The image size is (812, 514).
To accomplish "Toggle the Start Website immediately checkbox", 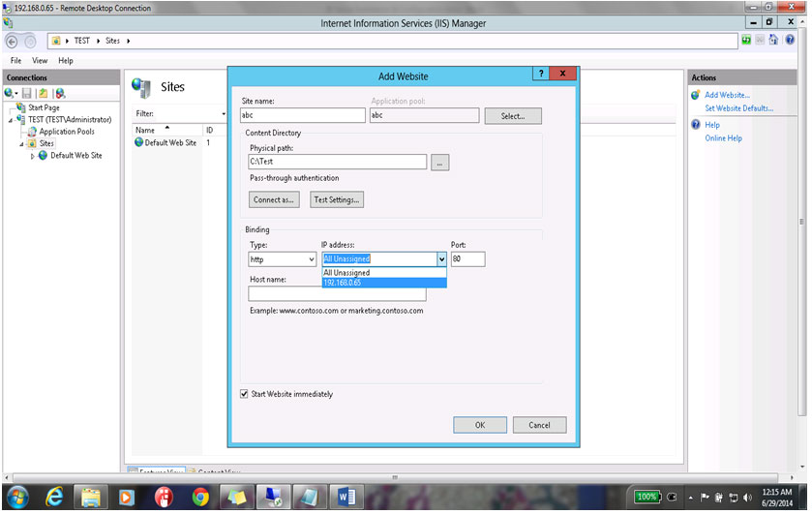I will (x=244, y=395).
